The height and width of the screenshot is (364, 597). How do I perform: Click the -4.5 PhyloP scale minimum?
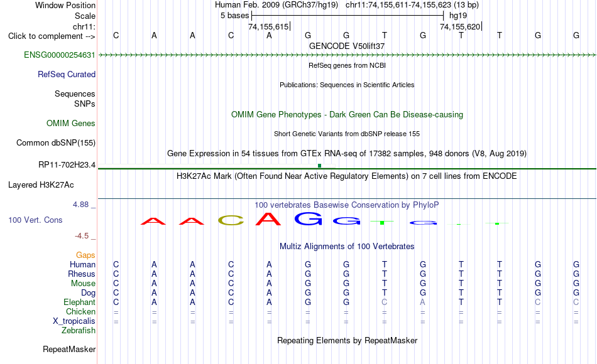(82, 236)
